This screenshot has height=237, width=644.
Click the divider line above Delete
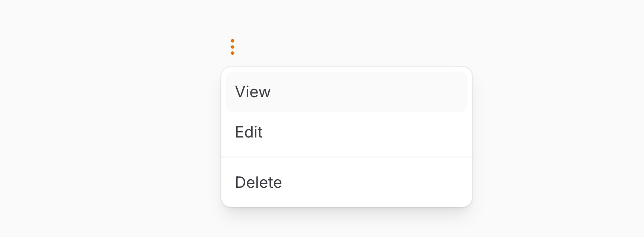(x=347, y=157)
